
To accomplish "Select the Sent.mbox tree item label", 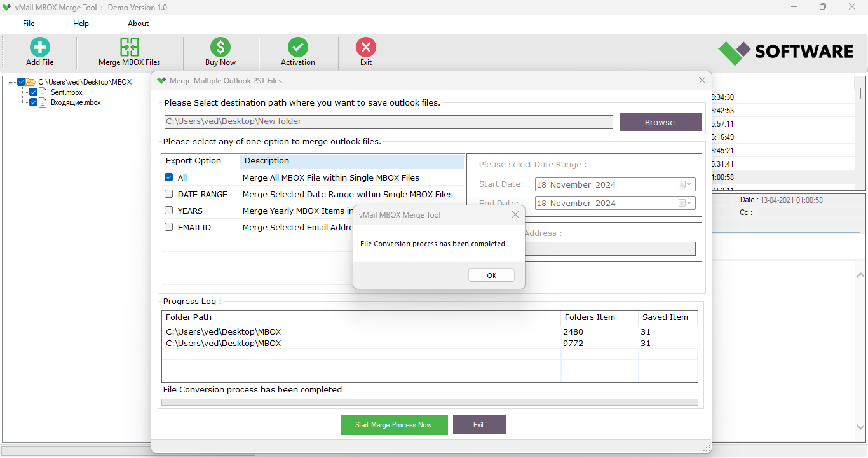I will pos(67,92).
